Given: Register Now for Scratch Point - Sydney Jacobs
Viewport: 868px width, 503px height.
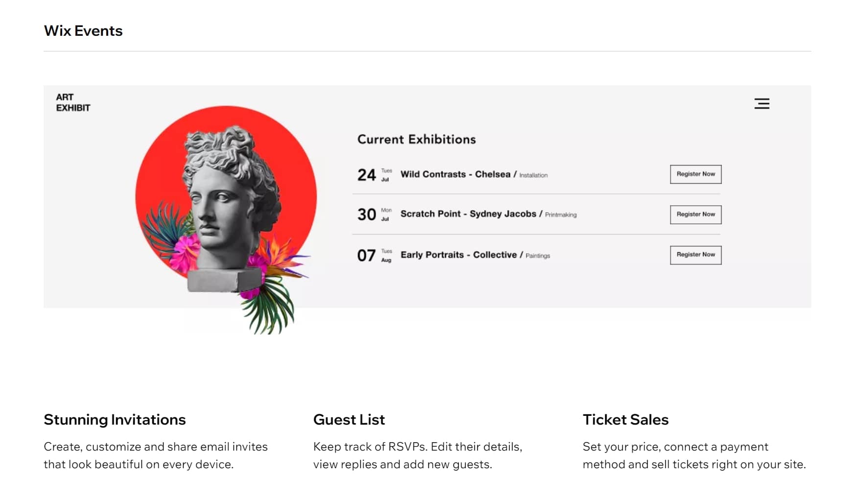Looking at the screenshot, I should (x=695, y=215).
